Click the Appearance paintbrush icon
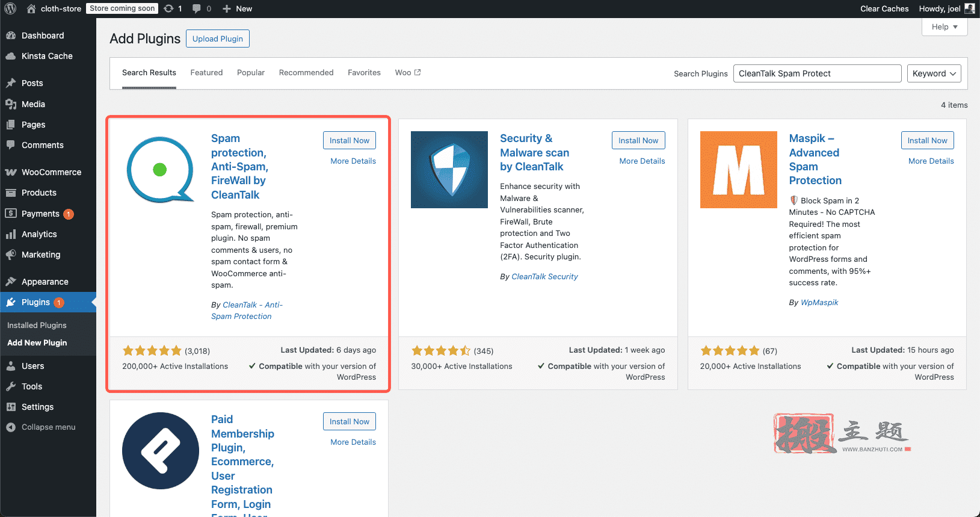The width and height of the screenshot is (980, 517). 11,282
